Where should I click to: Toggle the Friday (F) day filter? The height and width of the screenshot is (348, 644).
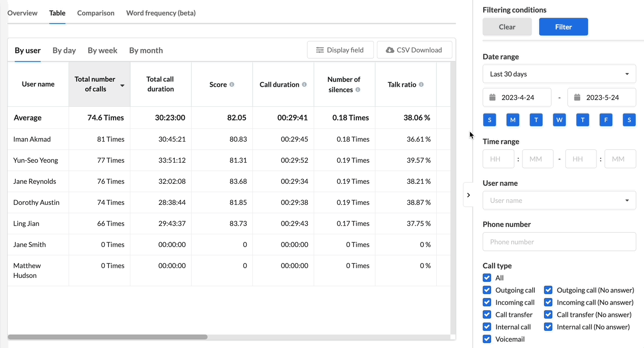pyautogui.click(x=606, y=120)
